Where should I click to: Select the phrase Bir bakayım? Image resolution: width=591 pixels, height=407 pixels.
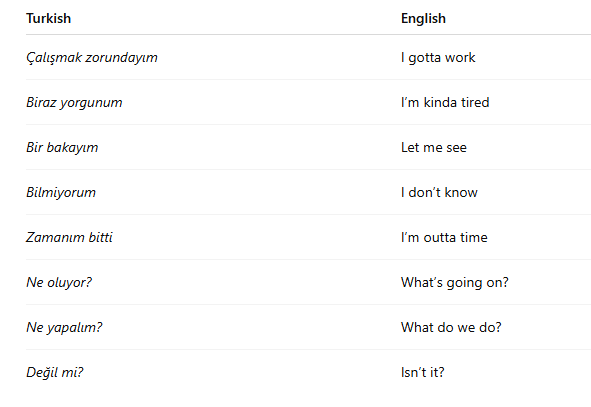point(62,147)
